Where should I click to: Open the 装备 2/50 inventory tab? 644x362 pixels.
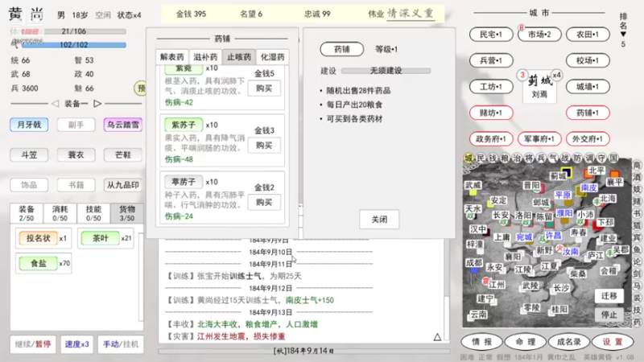(x=27, y=213)
